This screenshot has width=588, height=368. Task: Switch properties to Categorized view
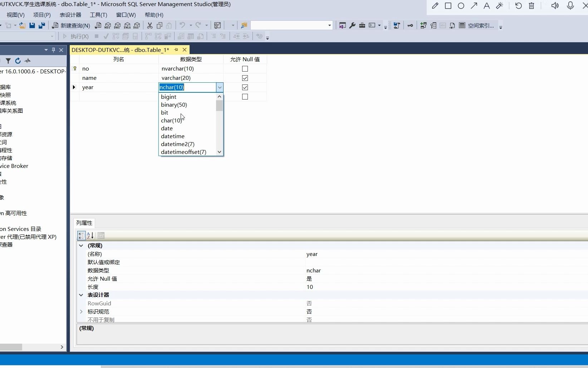(81, 236)
